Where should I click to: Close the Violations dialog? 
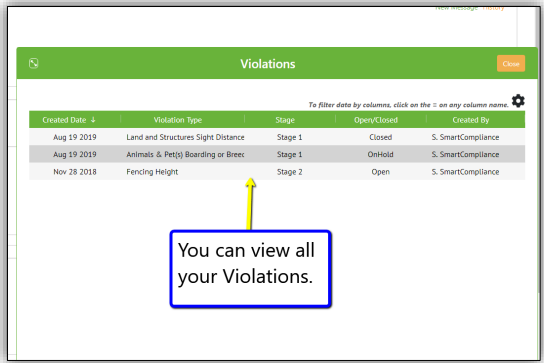click(x=511, y=64)
